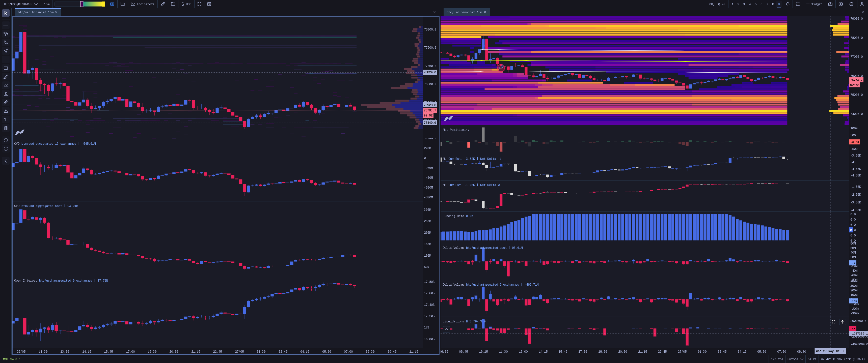Click the 76820.0 price level marker

[430, 72]
